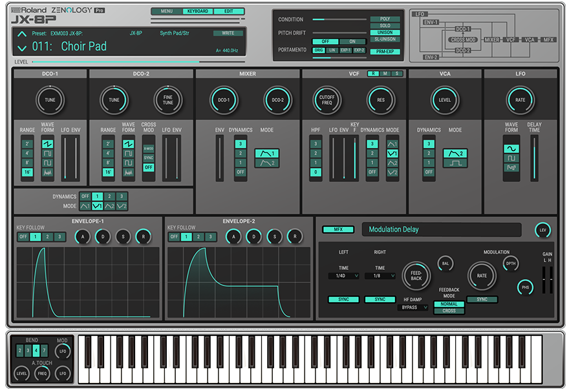Set Envelope-1 key follow to OFF
The image size is (569, 392).
(x=23, y=237)
